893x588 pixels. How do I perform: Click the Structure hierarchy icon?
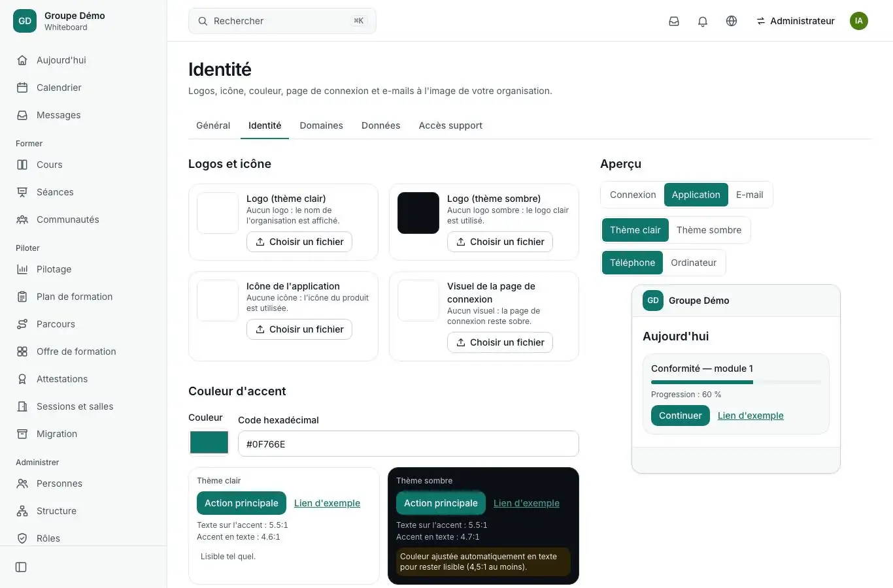click(x=22, y=511)
